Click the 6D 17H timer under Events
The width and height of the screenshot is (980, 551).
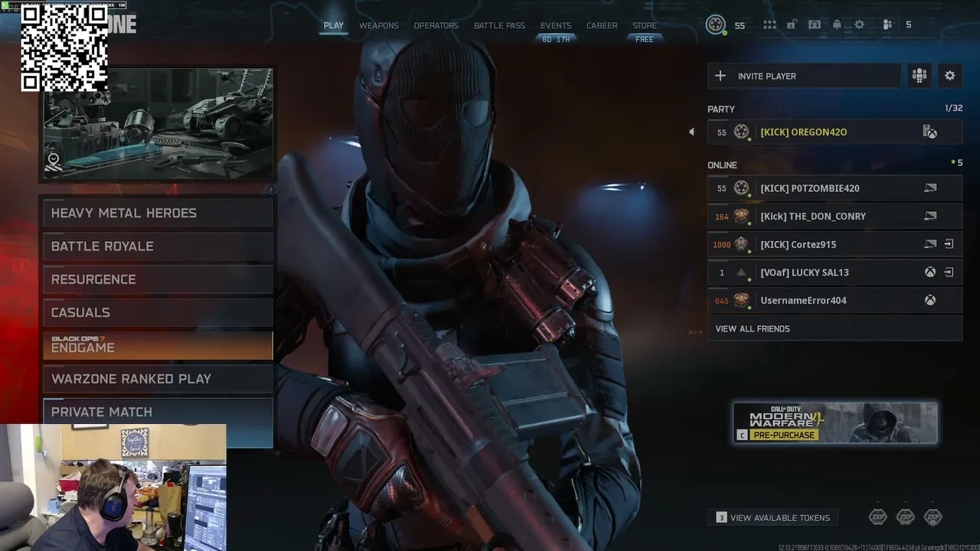tap(556, 39)
